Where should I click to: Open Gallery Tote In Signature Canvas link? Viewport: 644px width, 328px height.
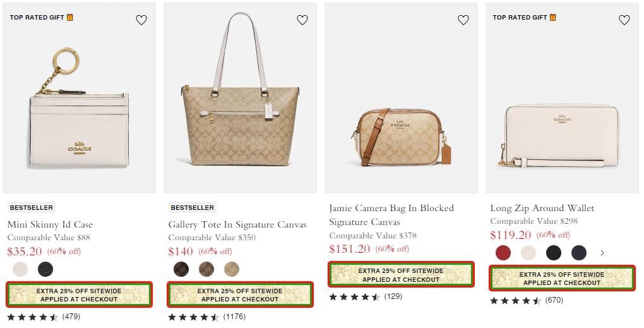(237, 224)
